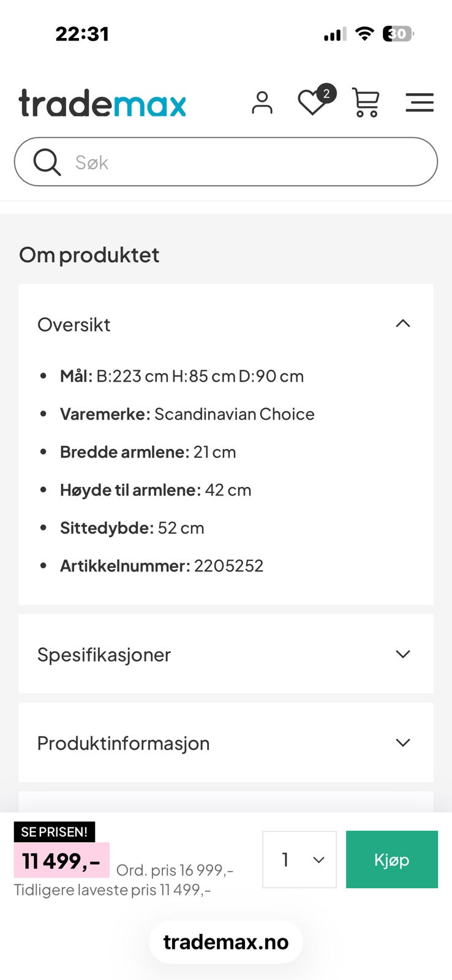Click the trademax logo
The image size is (452, 980).
point(102,102)
